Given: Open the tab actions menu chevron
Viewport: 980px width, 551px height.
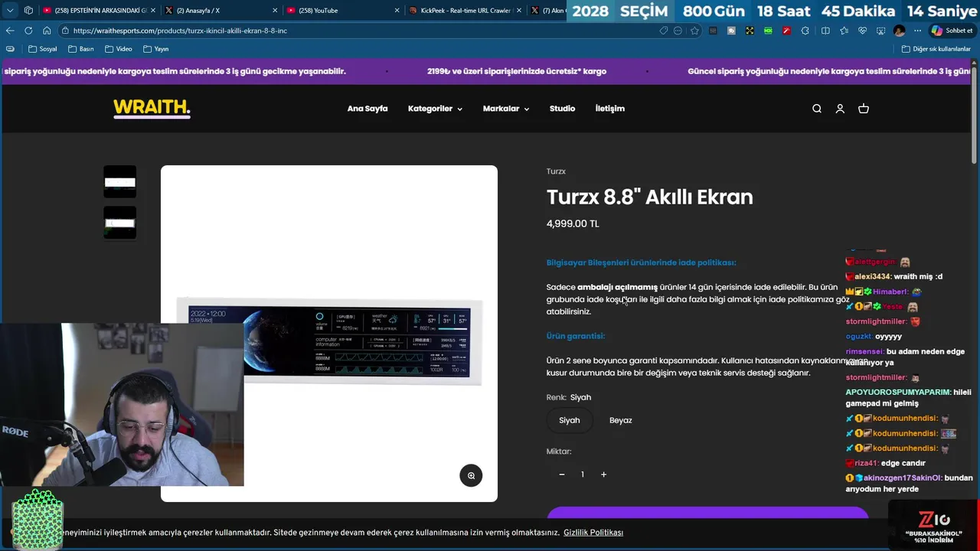Looking at the screenshot, I should 10,11.
